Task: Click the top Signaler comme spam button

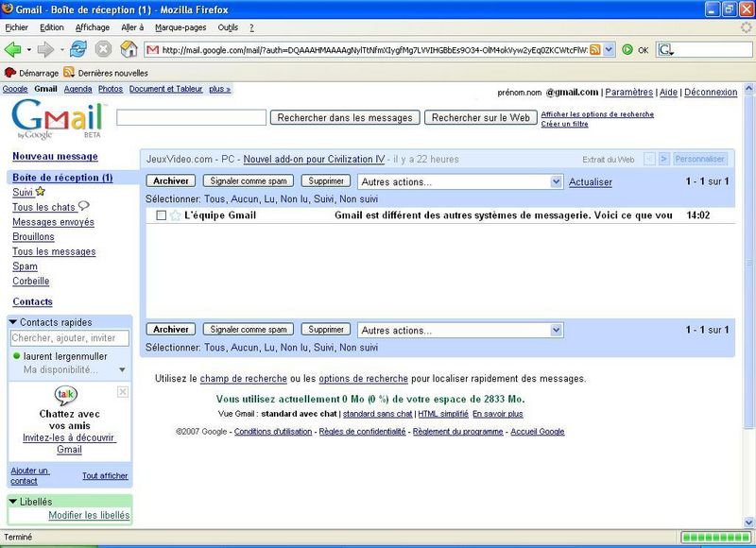Action: [249, 180]
